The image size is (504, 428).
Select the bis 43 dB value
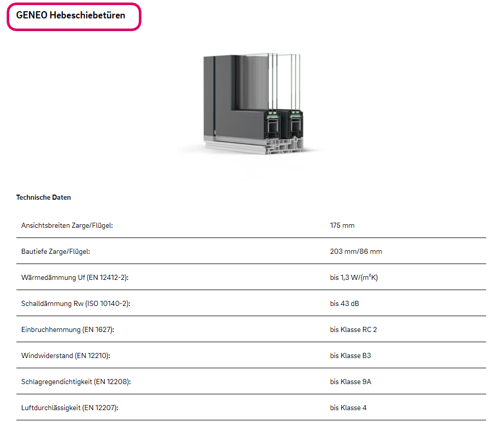tap(345, 303)
